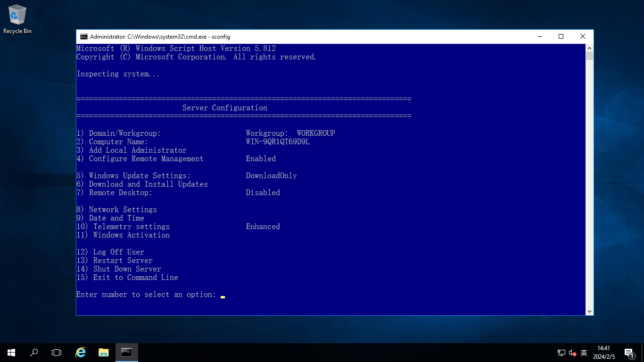The height and width of the screenshot is (362, 644).
Task: Open taskbar Search magnifier
Action: click(x=34, y=353)
